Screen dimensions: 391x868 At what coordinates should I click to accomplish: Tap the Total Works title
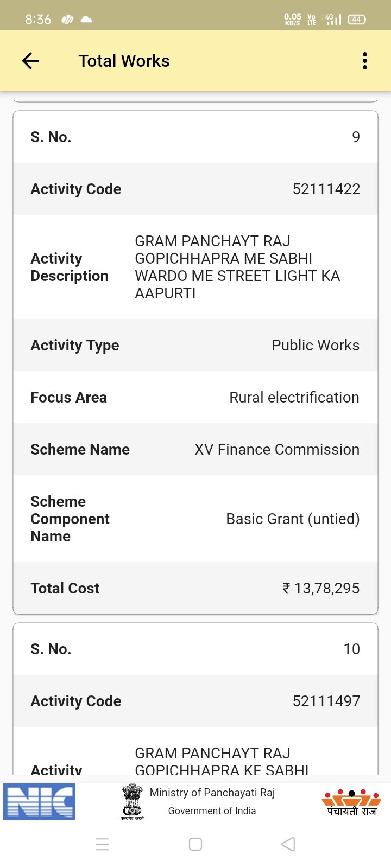pos(124,61)
